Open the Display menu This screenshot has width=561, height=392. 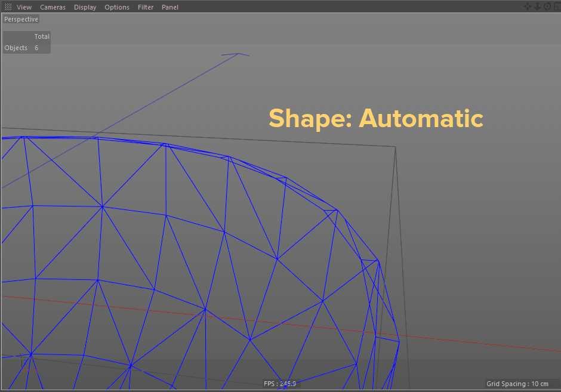(x=85, y=7)
